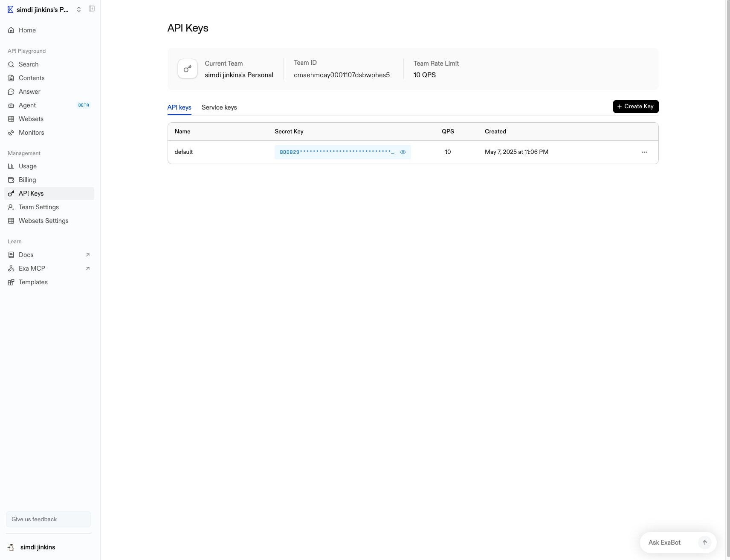
Task: Open the Home page
Action: pyautogui.click(x=49, y=30)
